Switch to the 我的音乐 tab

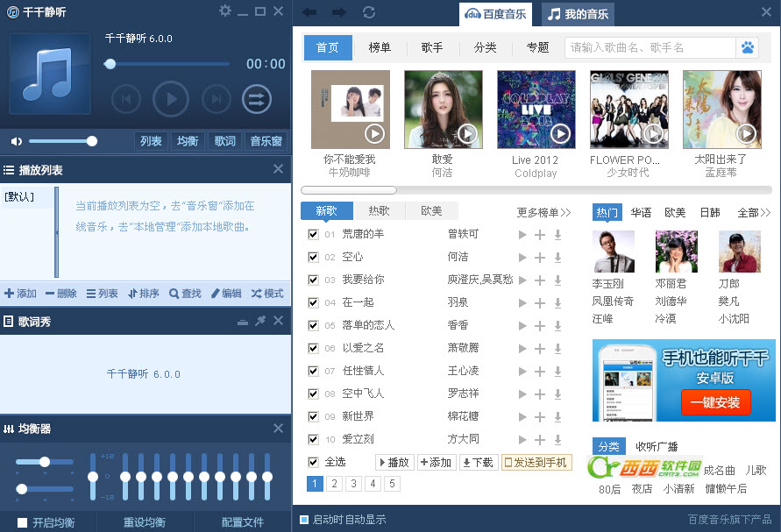[578, 14]
